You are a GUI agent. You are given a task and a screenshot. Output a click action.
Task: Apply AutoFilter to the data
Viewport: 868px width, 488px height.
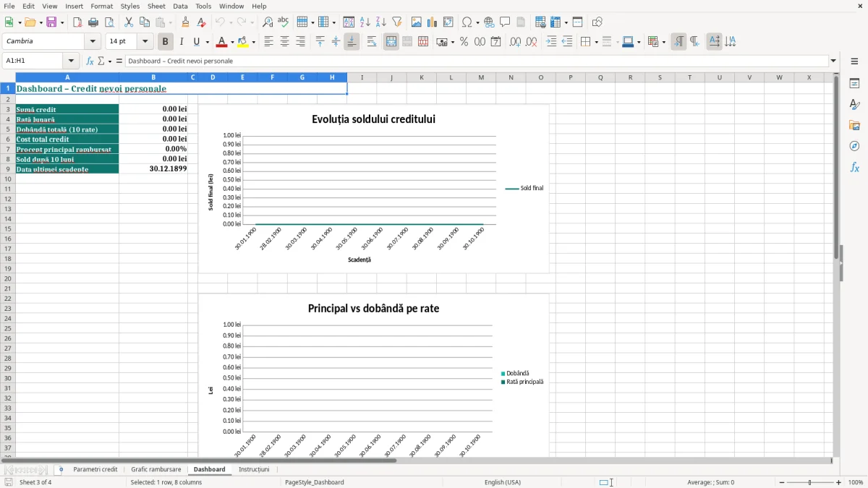click(397, 22)
